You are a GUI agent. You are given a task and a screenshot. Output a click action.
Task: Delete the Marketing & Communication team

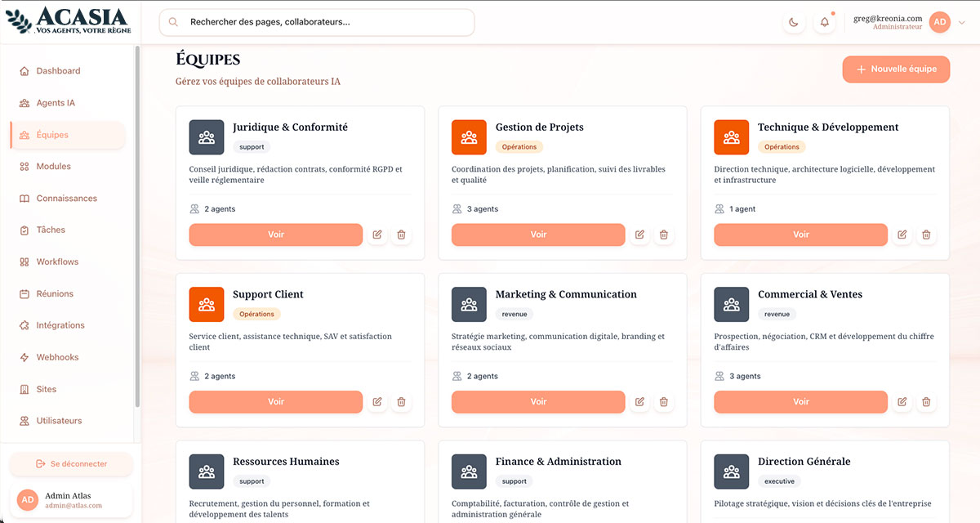664,402
